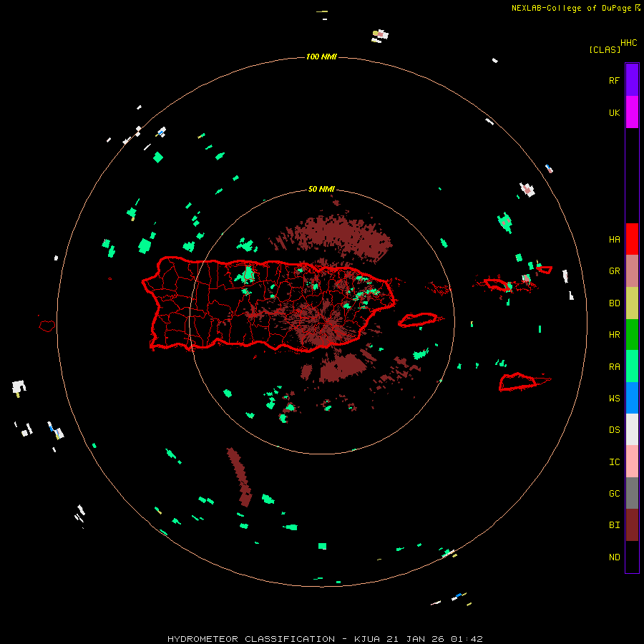This screenshot has width=644, height=644.
Task: Click the GR legend label
Action: click(614, 271)
